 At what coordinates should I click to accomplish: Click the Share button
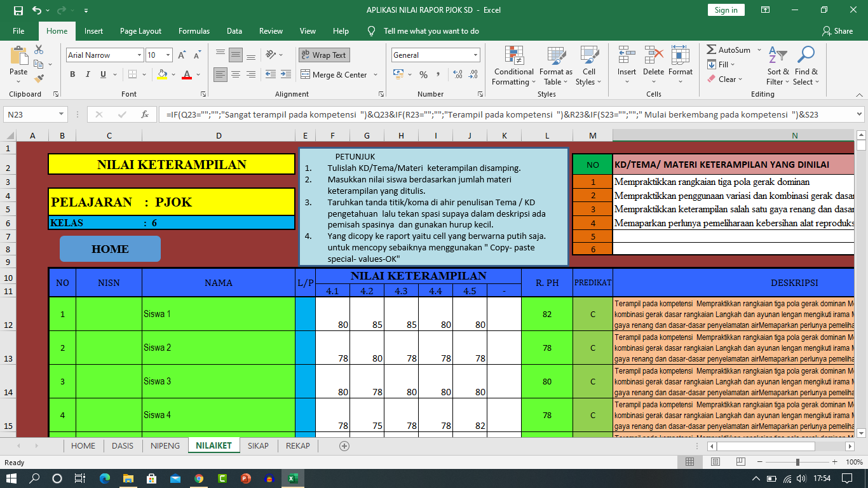(837, 31)
